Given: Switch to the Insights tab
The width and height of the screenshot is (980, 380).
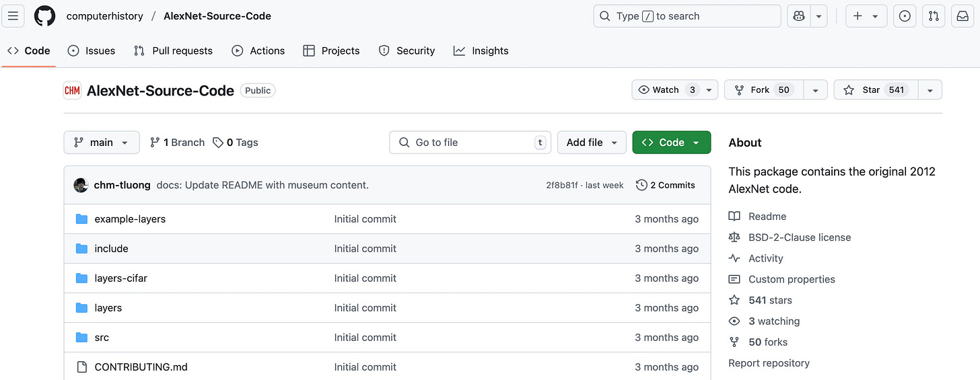Looking at the screenshot, I should click(481, 50).
